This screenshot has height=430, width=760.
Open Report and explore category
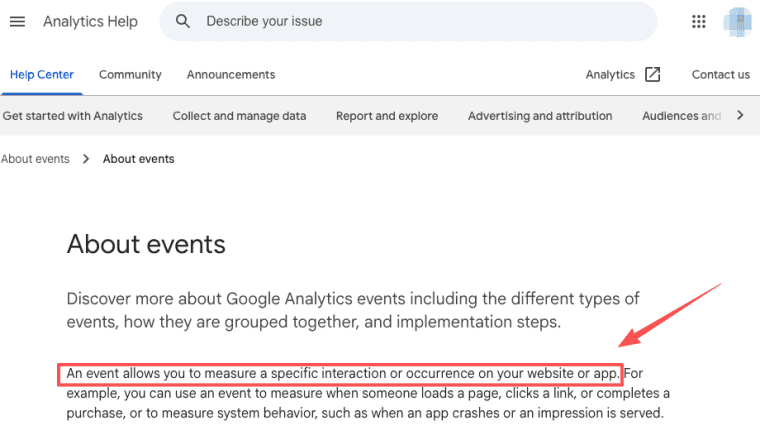point(387,116)
